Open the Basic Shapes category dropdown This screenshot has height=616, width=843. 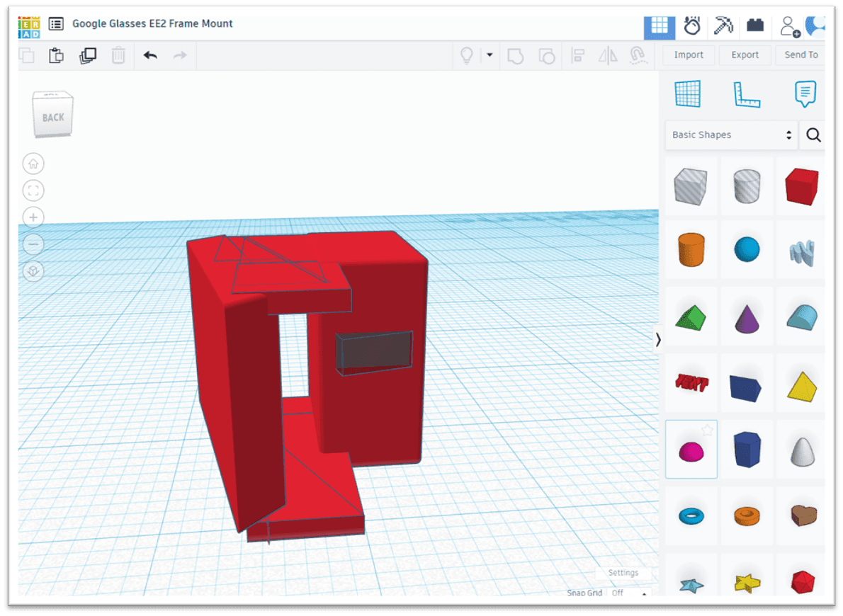click(x=731, y=135)
